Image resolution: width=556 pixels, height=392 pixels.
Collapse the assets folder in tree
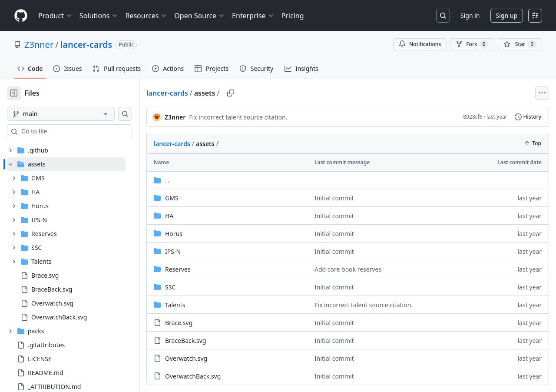pos(10,164)
